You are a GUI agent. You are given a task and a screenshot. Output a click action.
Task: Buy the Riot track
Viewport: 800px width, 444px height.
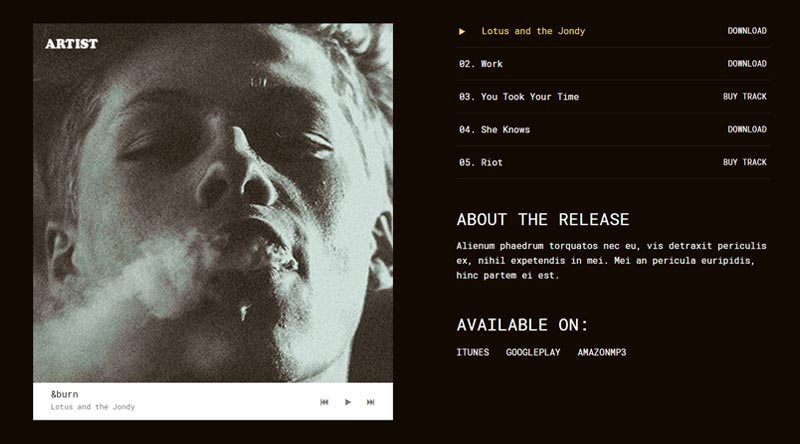pos(745,162)
